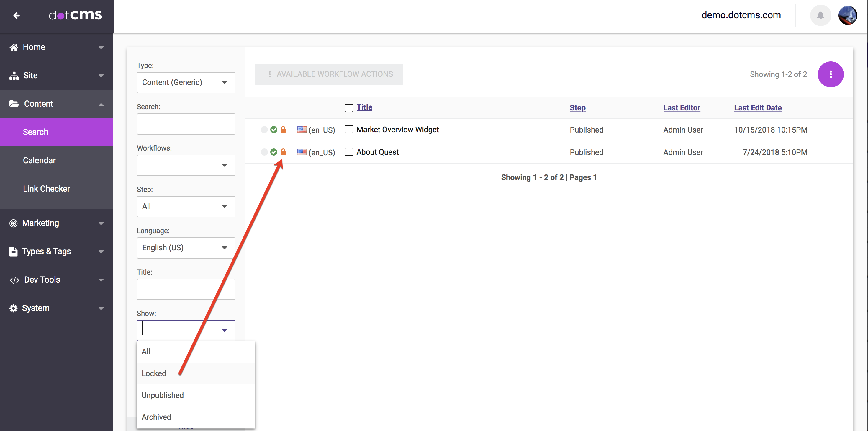Viewport: 868px width, 431px height.
Task: Click the purple three-dot actions button
Action: [830, 74]
